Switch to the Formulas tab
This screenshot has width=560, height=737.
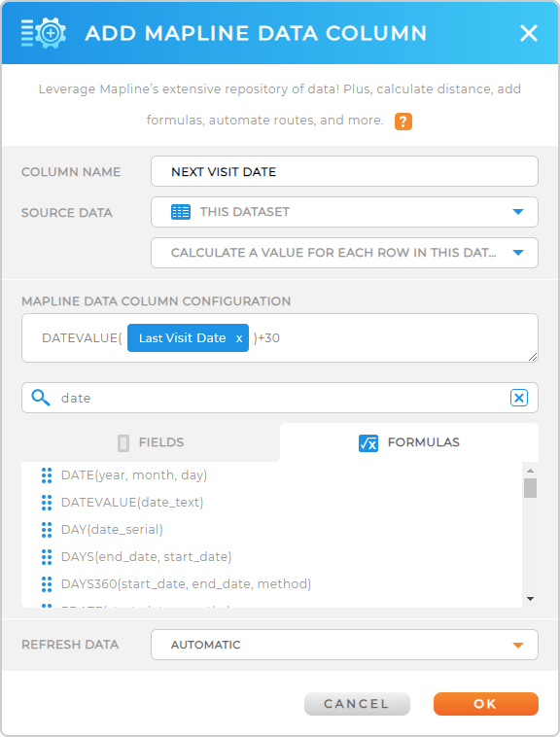pos(409,442)
